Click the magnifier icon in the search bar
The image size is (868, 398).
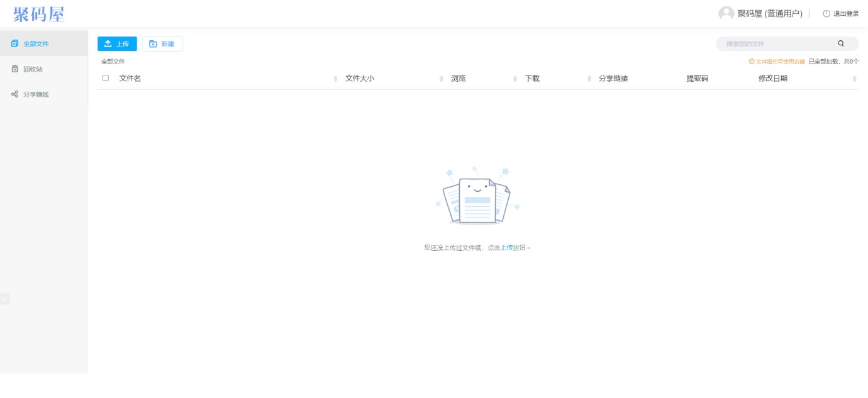[841, 44]
